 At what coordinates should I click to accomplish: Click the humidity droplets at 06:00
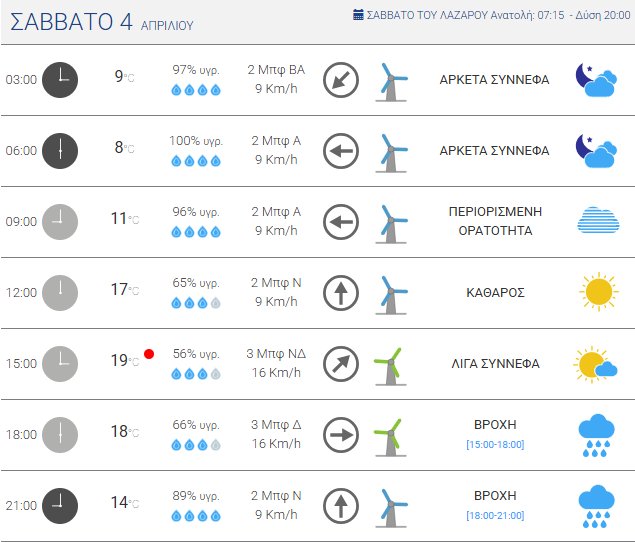(x=196, y=161)
